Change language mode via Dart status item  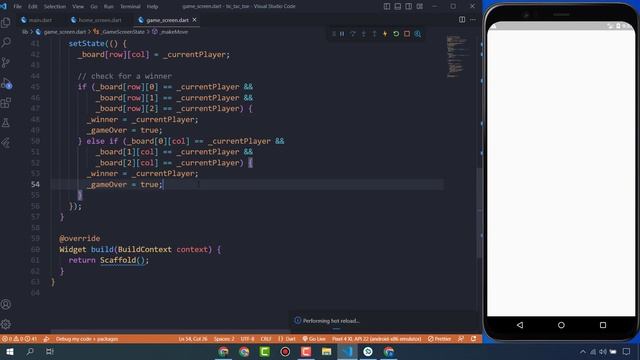(x=287, y=339)
